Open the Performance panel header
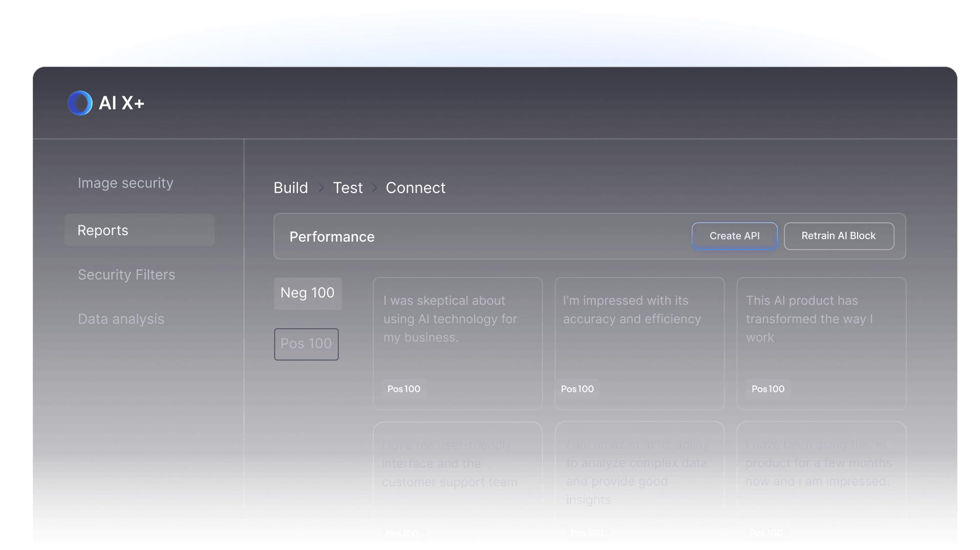Screen dimensions: 980x550 pos(332,237)
